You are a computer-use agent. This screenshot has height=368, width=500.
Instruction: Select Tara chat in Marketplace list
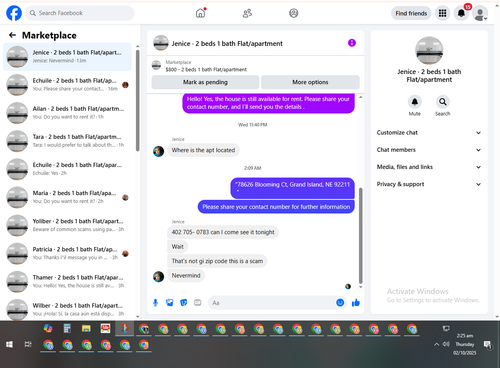[x=67, y=141]
